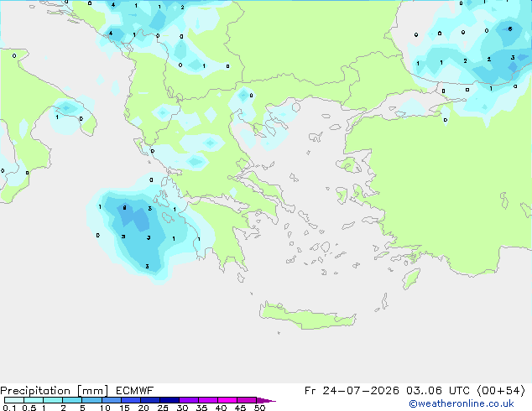Pick the legend swatch between 0.5 and 1
Screen dimensions: 532x411
(34, 400)
